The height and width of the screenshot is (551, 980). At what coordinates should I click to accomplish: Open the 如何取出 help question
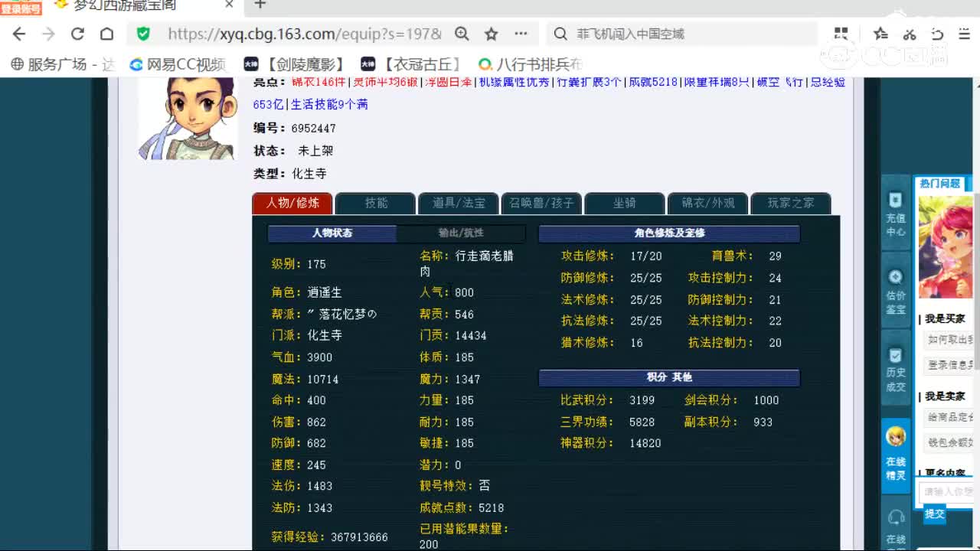tap(949, 340)
